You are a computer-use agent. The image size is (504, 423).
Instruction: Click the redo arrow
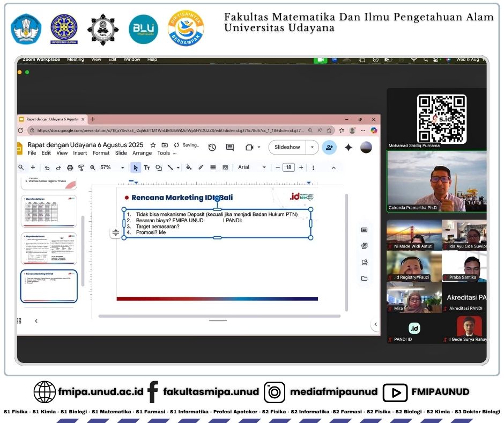click(x=58, y=167)
